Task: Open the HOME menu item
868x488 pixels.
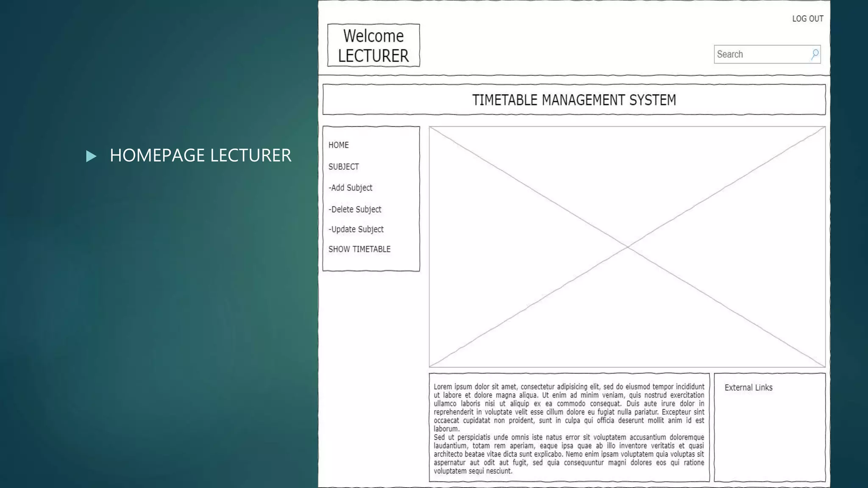Action: tap(339, 145)
